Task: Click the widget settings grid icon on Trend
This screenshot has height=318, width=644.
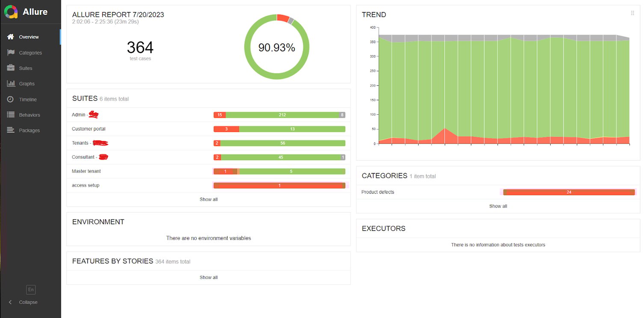Action: [632, 13]
